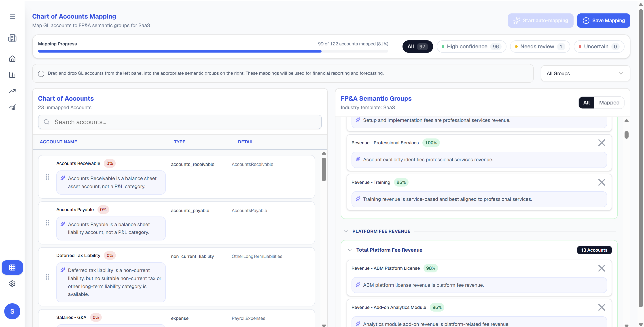Click the accounts list scrollbar thumb
The image size is (644, 327).
coord(324,169)
